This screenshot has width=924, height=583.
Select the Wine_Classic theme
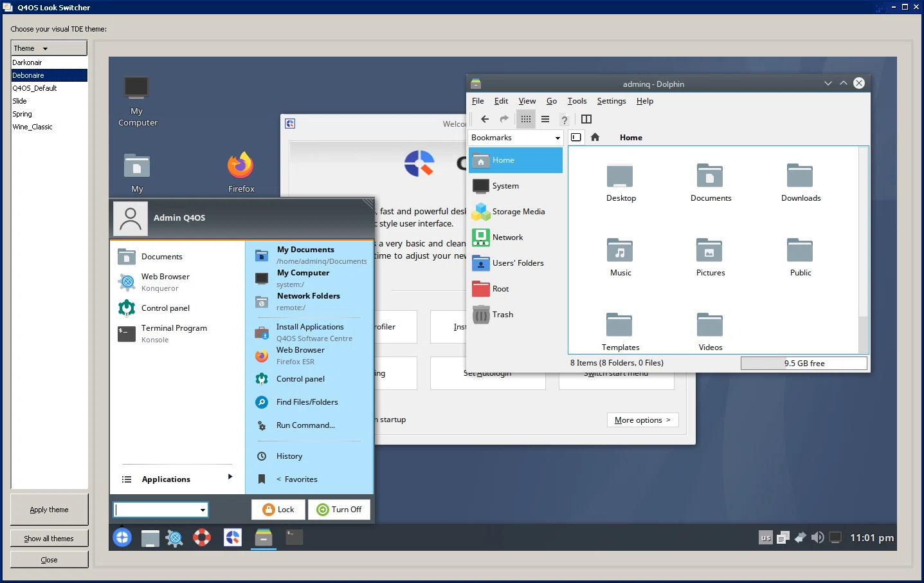(x=50, y=127)
